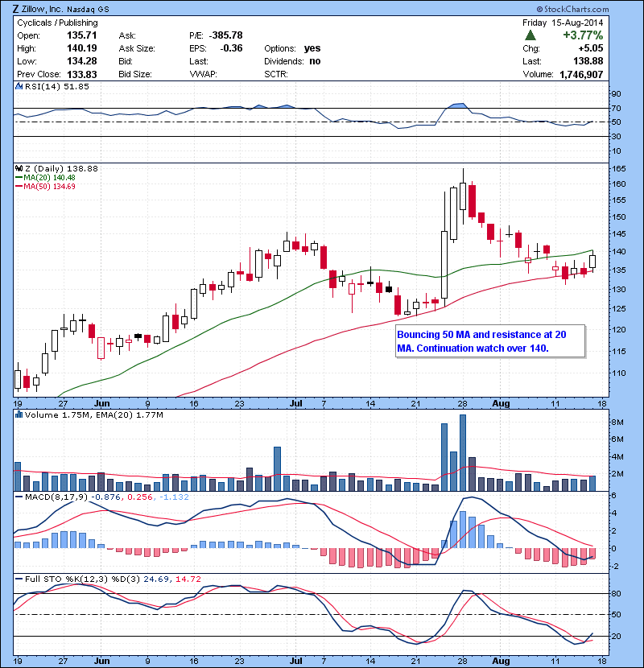This screenshot has height=668, width=644.
Task: Click the MA(20) 140.48 legend text
Action: coord(49,178)
